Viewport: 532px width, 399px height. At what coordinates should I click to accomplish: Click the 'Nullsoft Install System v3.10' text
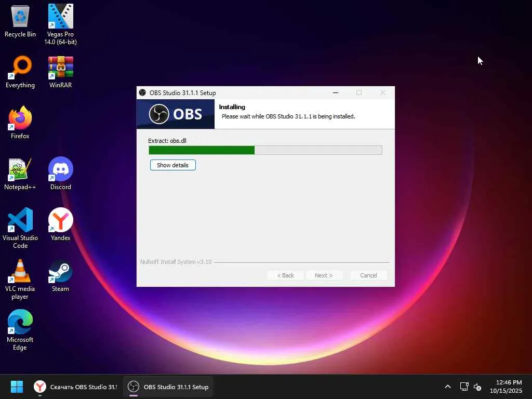(176, 262)
